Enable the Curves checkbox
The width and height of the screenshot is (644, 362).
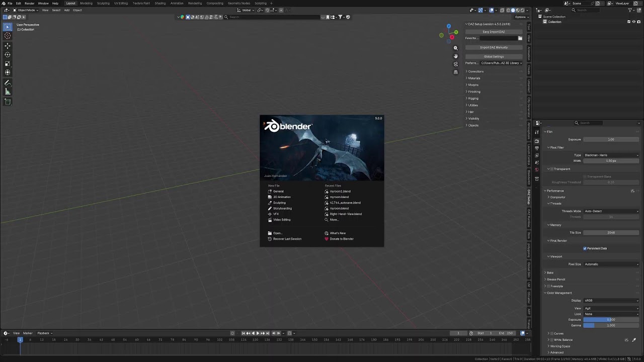552,333
